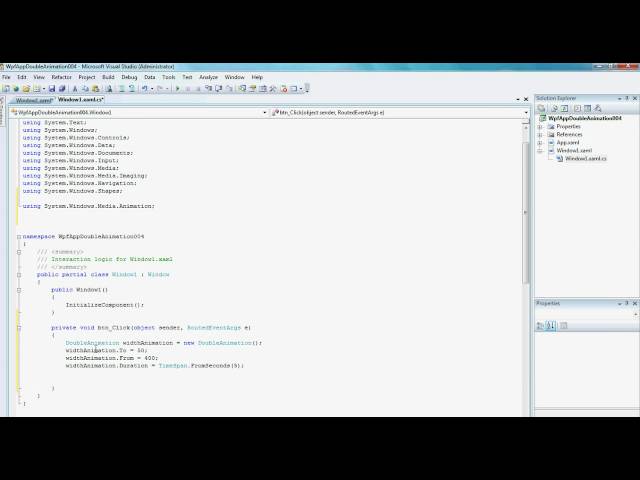Click the Copy toolbar icon
The height and width of the screenshot is (480, 640).
tap(85, 88)
